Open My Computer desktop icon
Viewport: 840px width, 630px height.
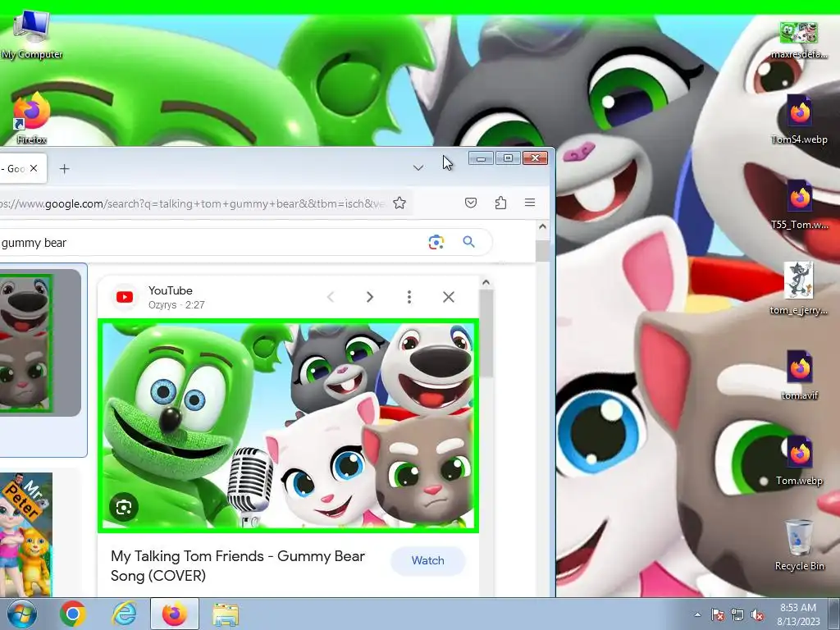pos(31,35)
